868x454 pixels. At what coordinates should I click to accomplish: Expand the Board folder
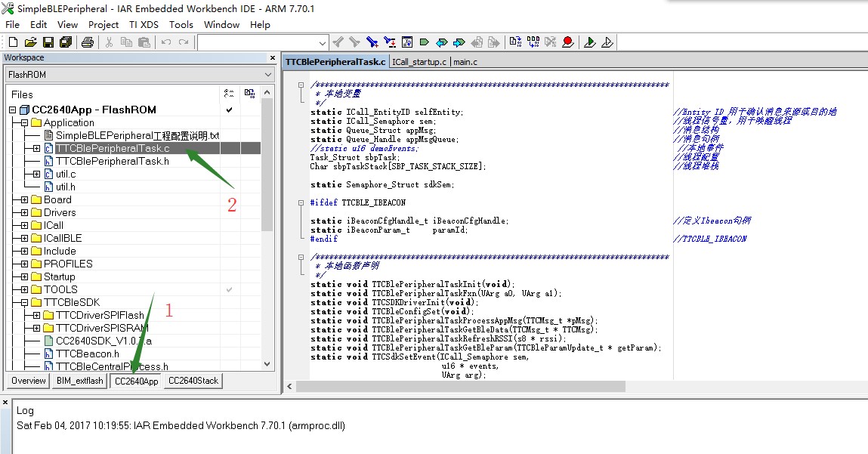[24, 200]
